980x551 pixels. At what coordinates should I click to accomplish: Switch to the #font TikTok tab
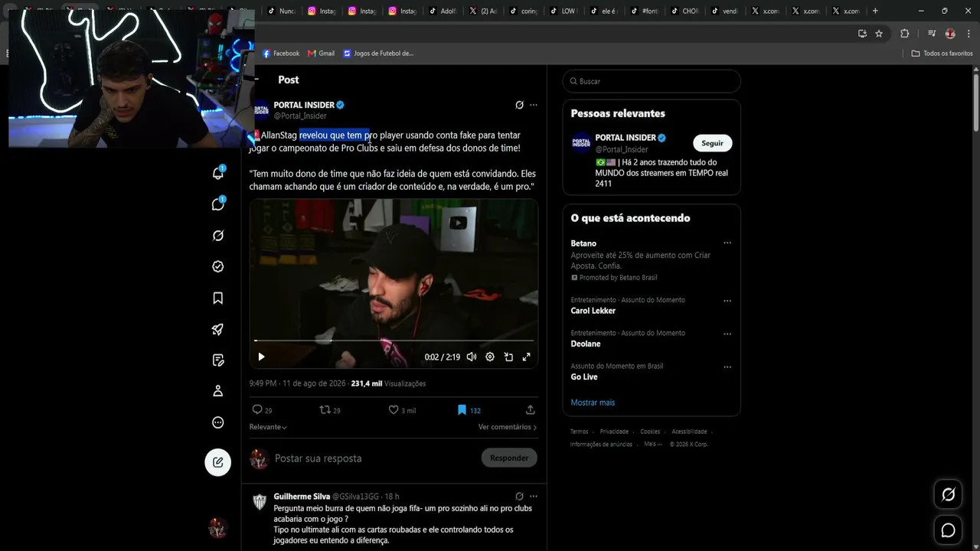point(644,11)
